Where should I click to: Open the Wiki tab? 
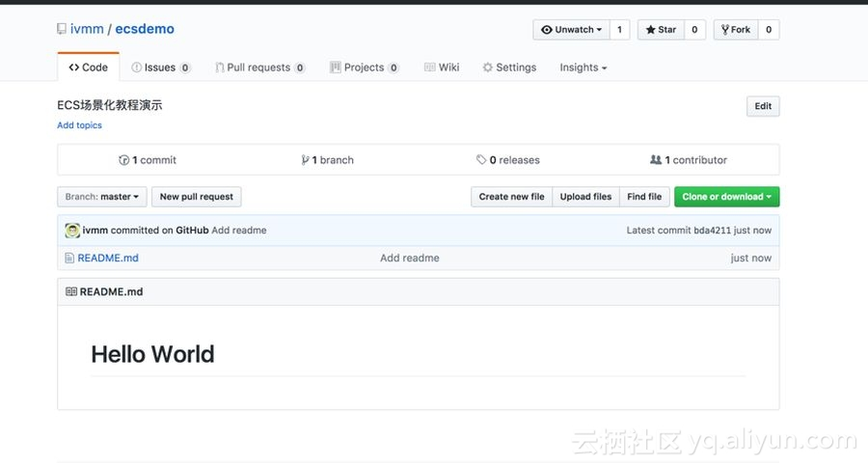point(442,68)
